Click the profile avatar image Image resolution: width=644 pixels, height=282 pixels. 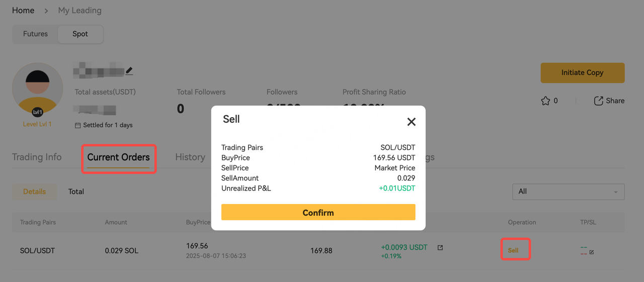(38, 88)
